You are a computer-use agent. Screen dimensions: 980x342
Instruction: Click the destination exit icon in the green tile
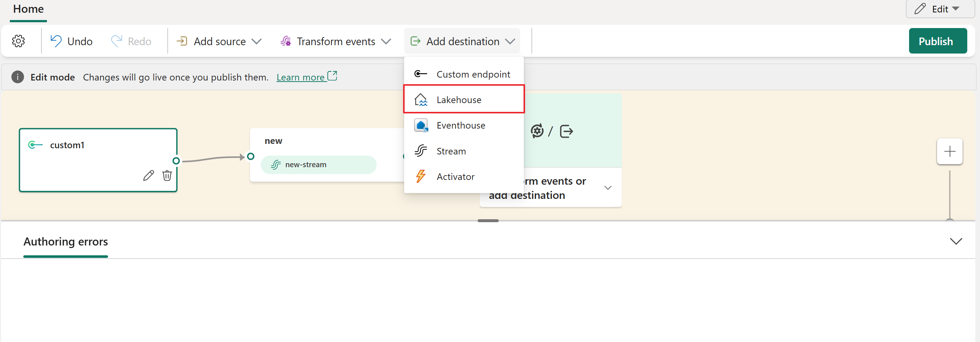pos(566,131)
